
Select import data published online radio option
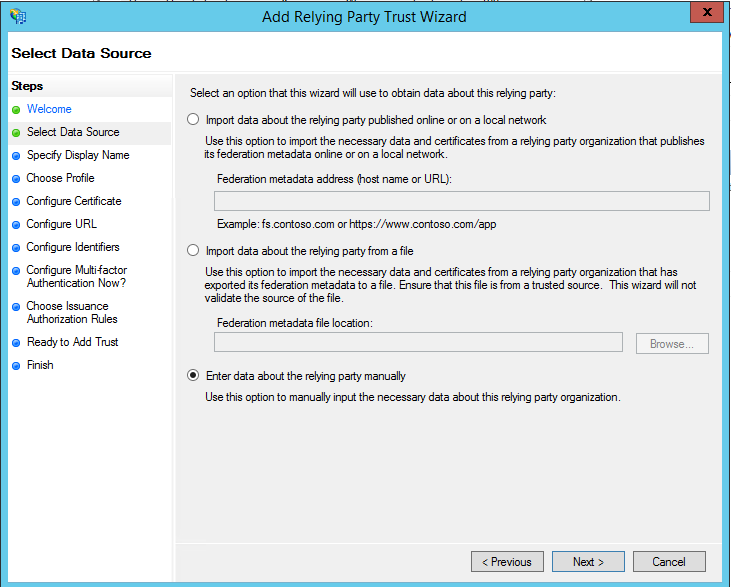[x=193, y=120]
